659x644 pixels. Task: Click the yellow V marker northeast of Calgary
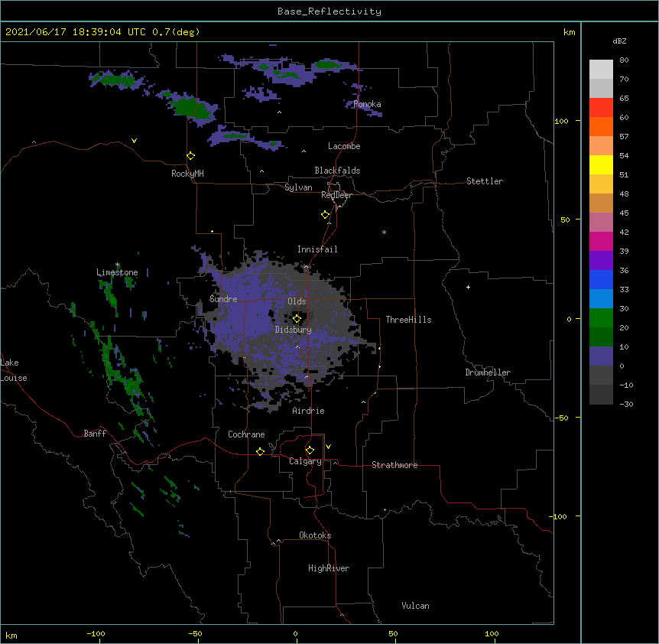click(x=328, y=447)
